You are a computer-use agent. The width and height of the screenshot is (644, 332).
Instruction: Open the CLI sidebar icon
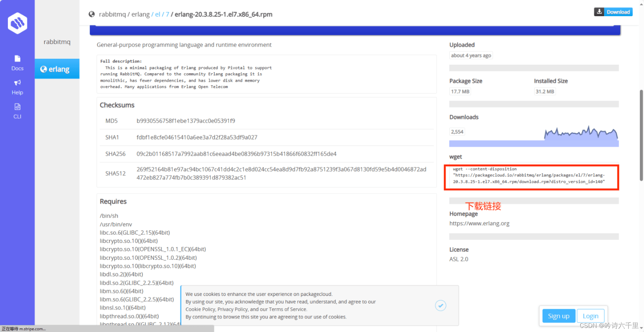coord(17,107)
